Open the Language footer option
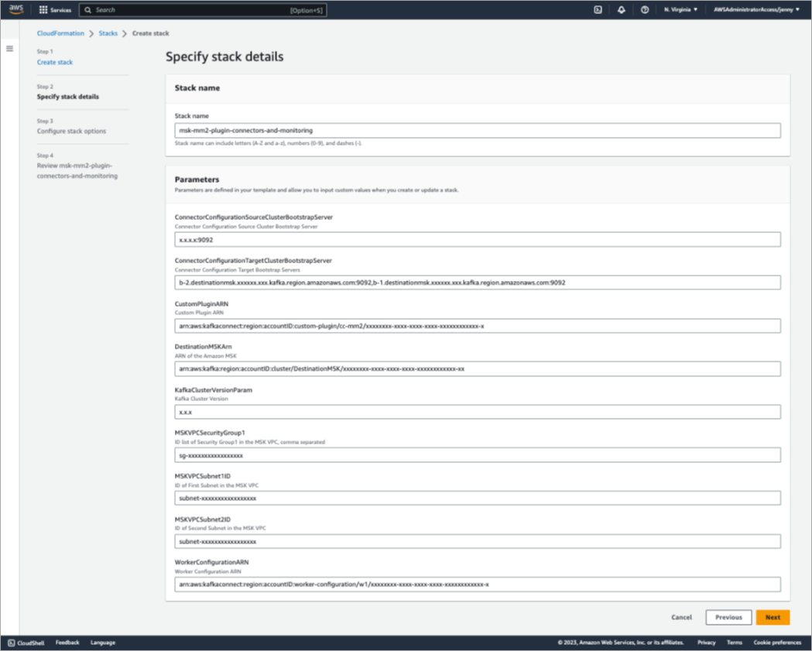812x651 pixels. 102,642
